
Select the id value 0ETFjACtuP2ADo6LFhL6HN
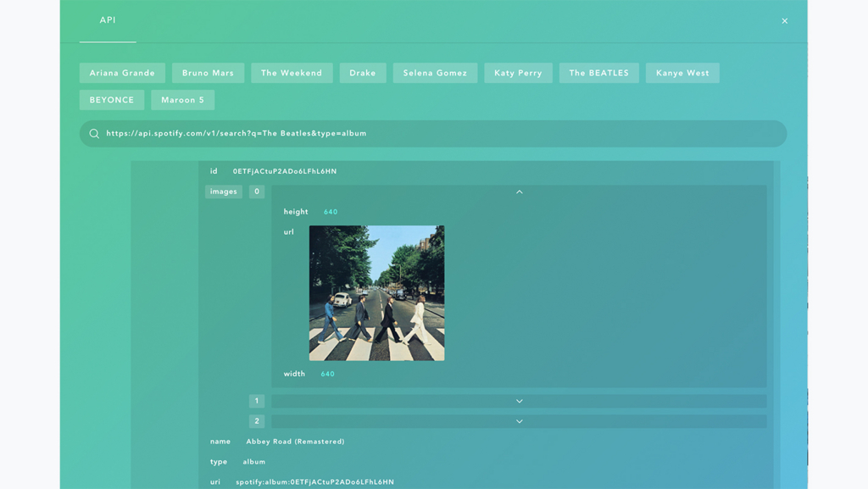[x=285, y=171]
